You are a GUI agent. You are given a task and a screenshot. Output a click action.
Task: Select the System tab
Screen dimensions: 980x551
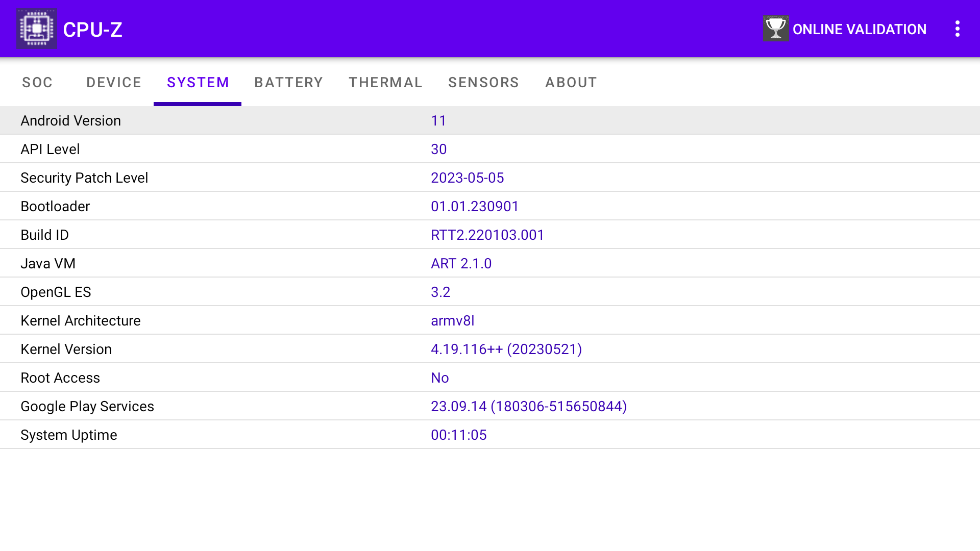[198, 82]
